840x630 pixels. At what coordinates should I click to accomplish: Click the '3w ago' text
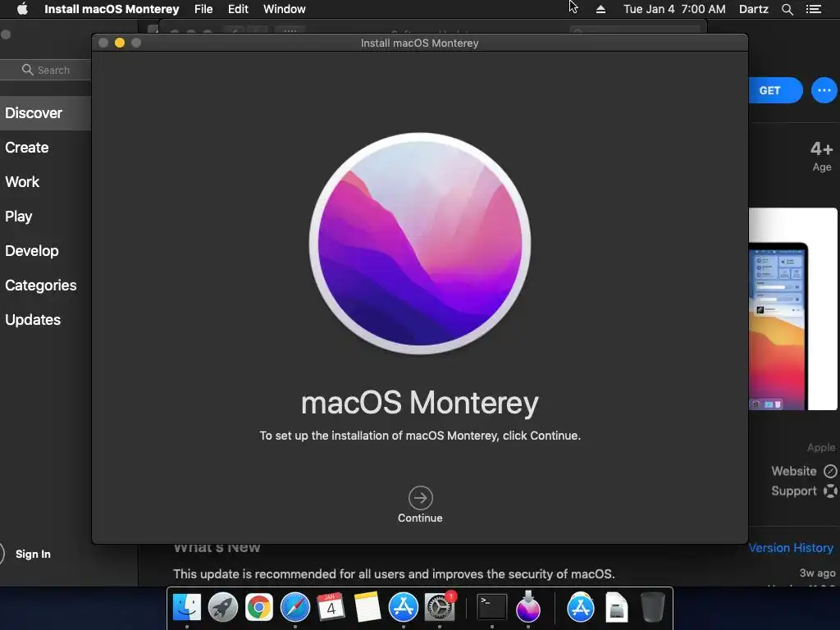817,573
